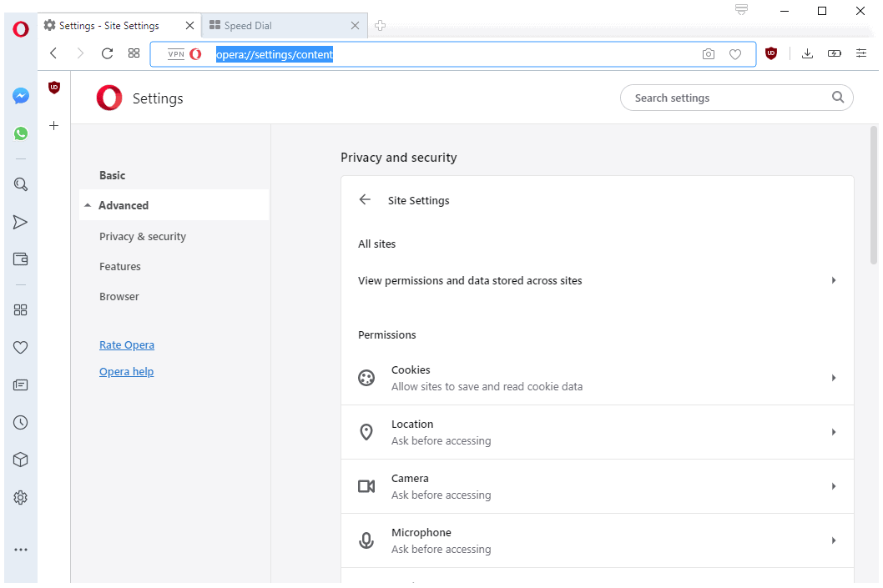This screenshot has height=588, width=883.
Task: Open the Crypto Wallet sidebar icon
Action: (x=21, y=259)
